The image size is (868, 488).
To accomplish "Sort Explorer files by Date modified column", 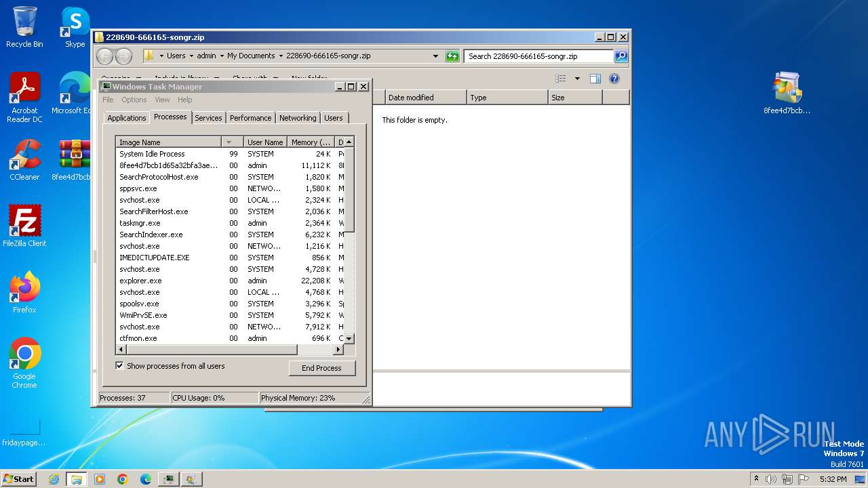I will pos(426,98).
